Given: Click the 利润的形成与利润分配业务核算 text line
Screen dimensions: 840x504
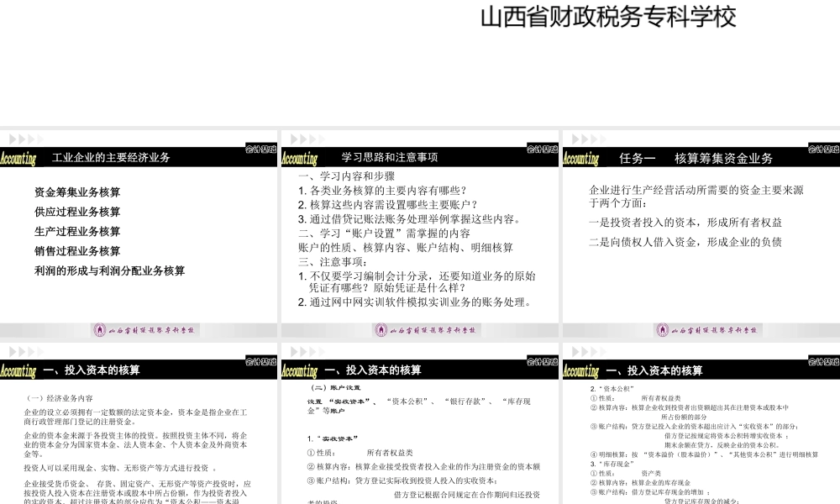Looking at the screenshot, I should [109, 270].
